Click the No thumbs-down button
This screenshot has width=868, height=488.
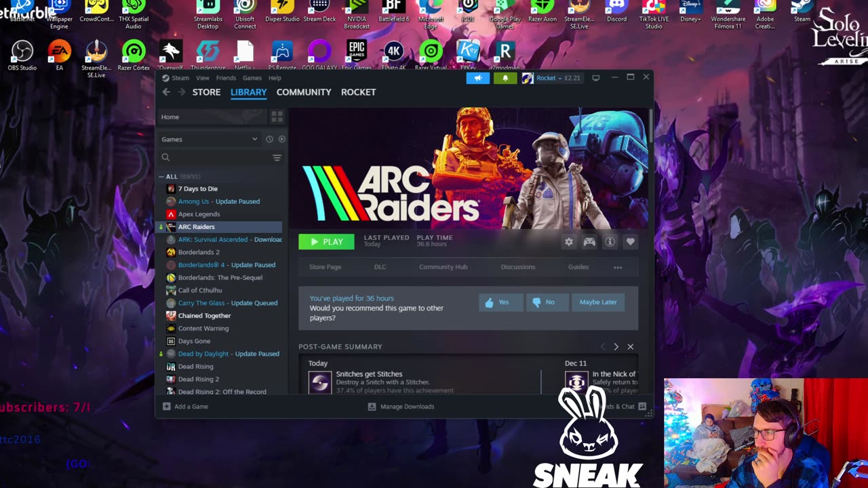[547, 302]
